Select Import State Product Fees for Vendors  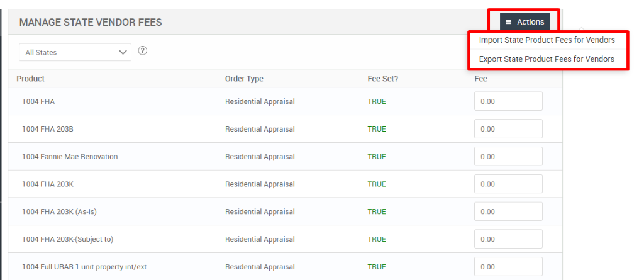[547, 40]
